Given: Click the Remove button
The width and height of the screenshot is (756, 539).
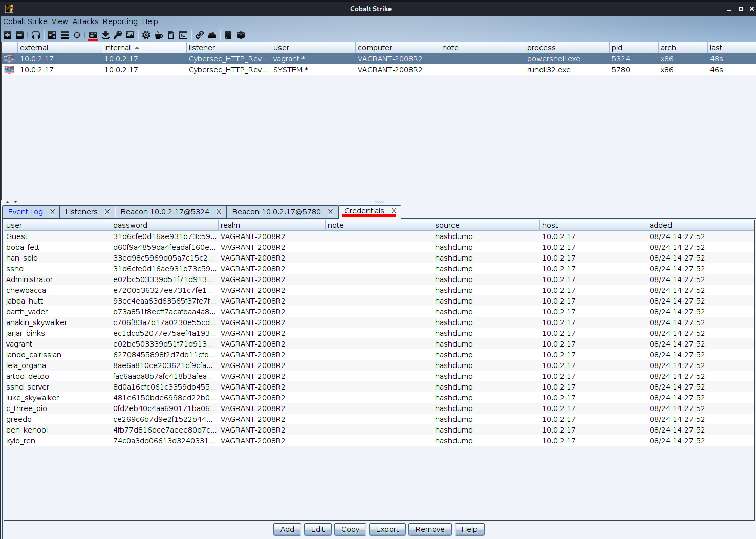Looking at the screenshot, I should (x=430, y=529).
